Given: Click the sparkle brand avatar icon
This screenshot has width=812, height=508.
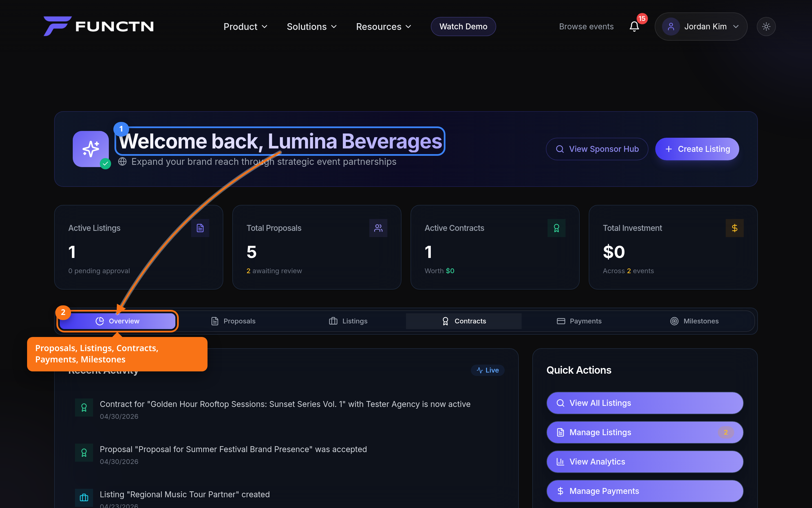Looking at the screenshot, I should tap(91, 149).
